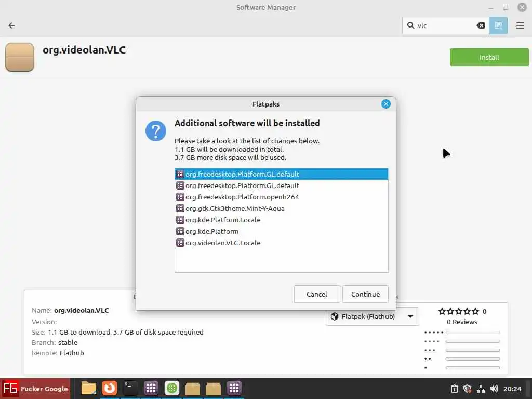Viewport: 532px width, 399px height.
Task: Open the terminal from the taskbar
Action: click(130, 388)
